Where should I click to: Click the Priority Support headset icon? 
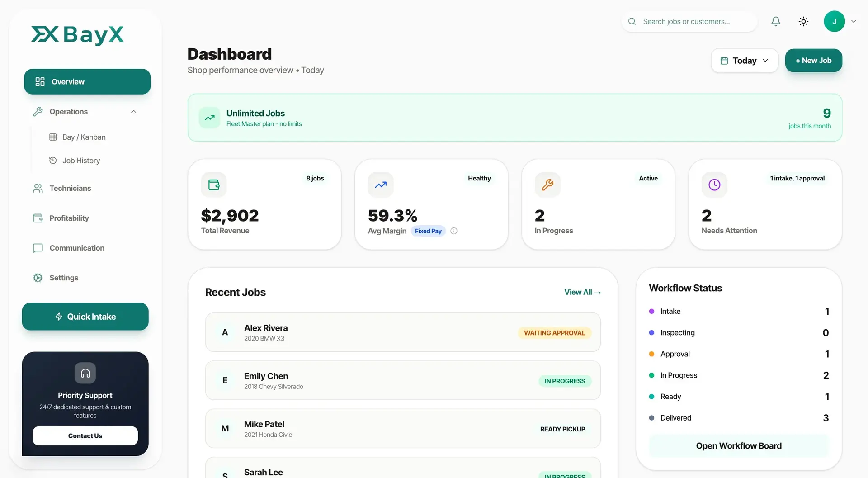click(x=85, y=373)
